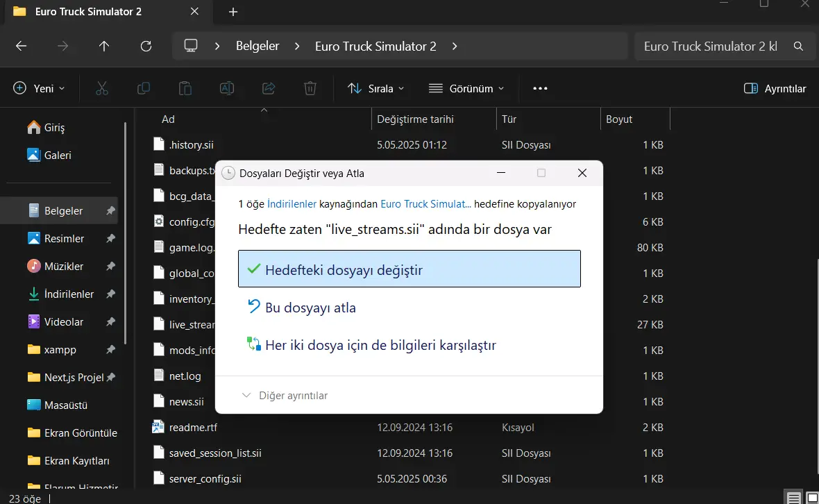Click the Rename icon in toolbar
Image resolution: width=819 pixels, height=504 pixels.
pos(227,88)
